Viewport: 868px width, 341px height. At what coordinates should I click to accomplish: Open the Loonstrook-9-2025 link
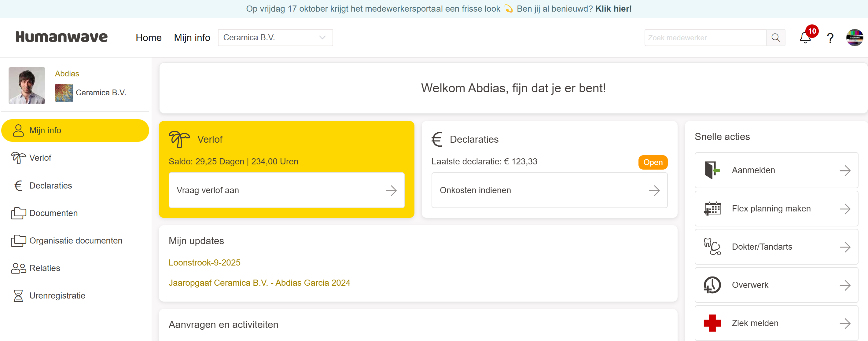204,262
